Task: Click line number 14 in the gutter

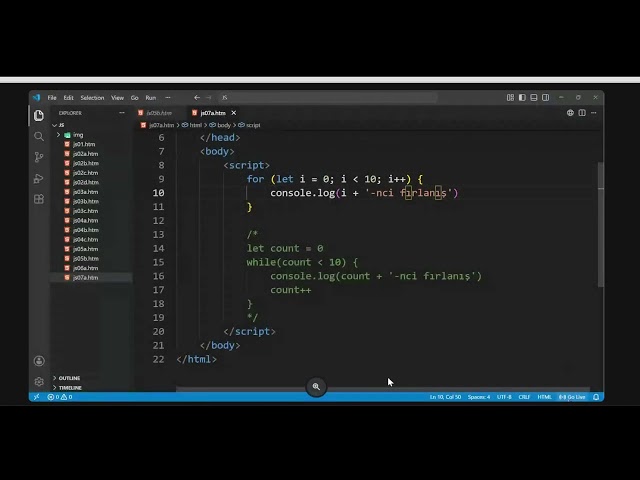Action: pyautogui.click(x=158, y=248)
